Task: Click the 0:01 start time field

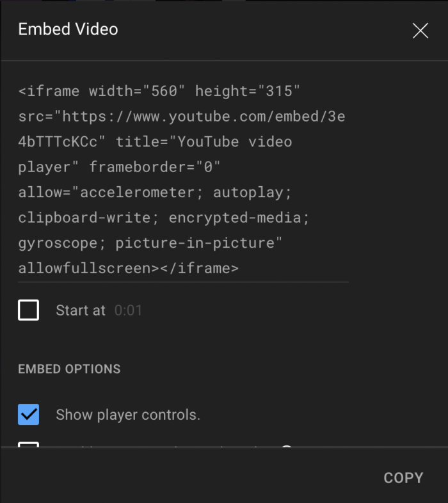Action: pos(128,311)
